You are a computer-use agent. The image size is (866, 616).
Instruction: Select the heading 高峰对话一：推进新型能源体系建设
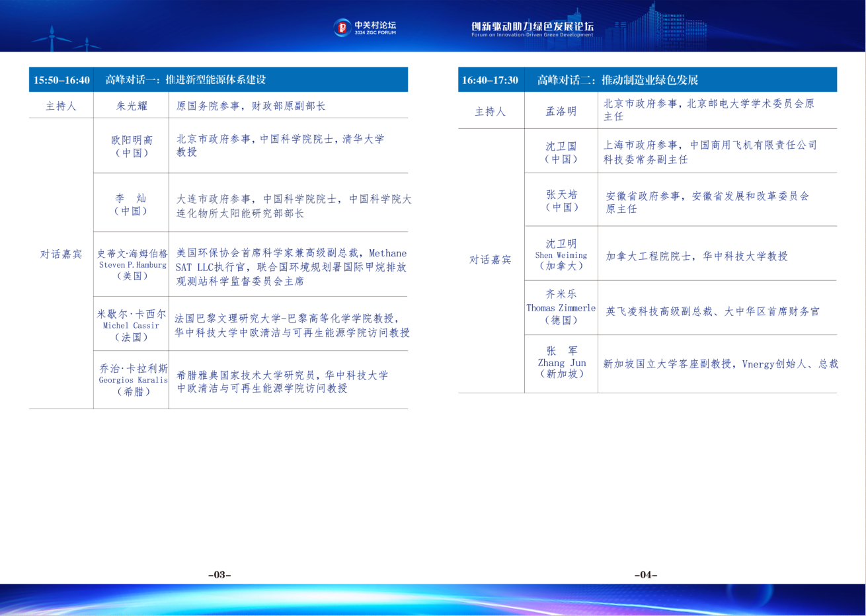pos(186,80)
